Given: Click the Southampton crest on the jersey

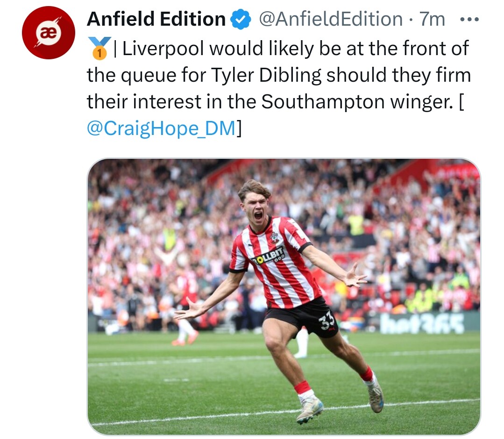Looking at the screenshot, I should [x=275, y=238].
